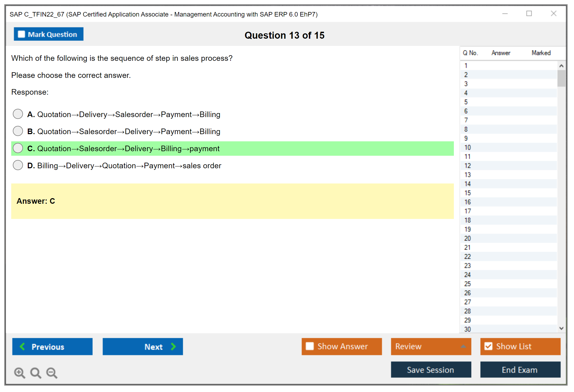
Task: Select question 7 row in list
Action: coord(466,120)
